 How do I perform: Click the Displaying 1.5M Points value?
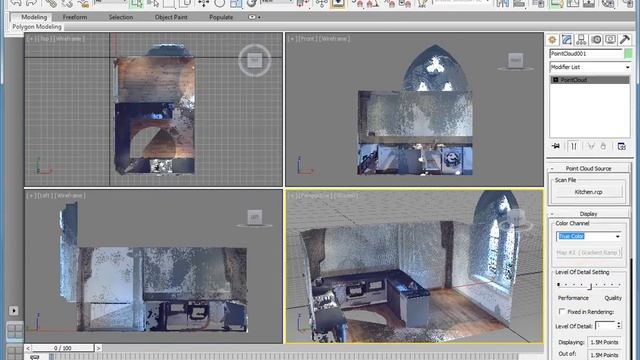tap(604, 342)
